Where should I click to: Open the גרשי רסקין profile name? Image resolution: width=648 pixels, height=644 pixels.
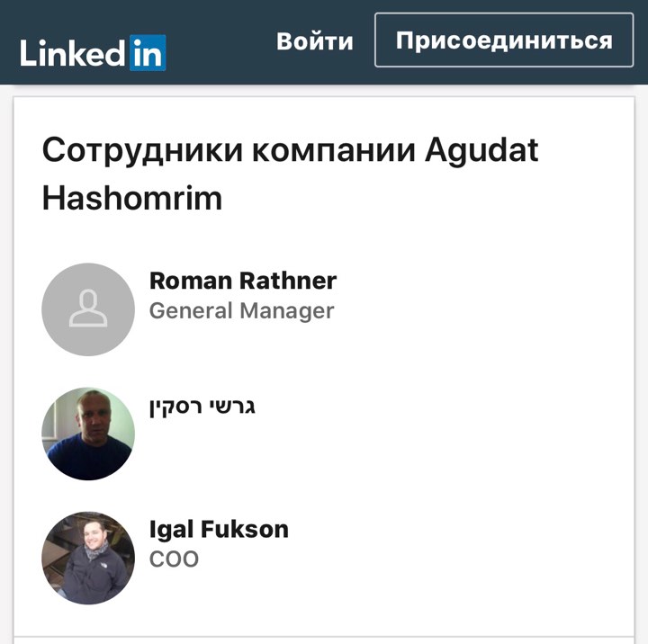pos(202,407)
